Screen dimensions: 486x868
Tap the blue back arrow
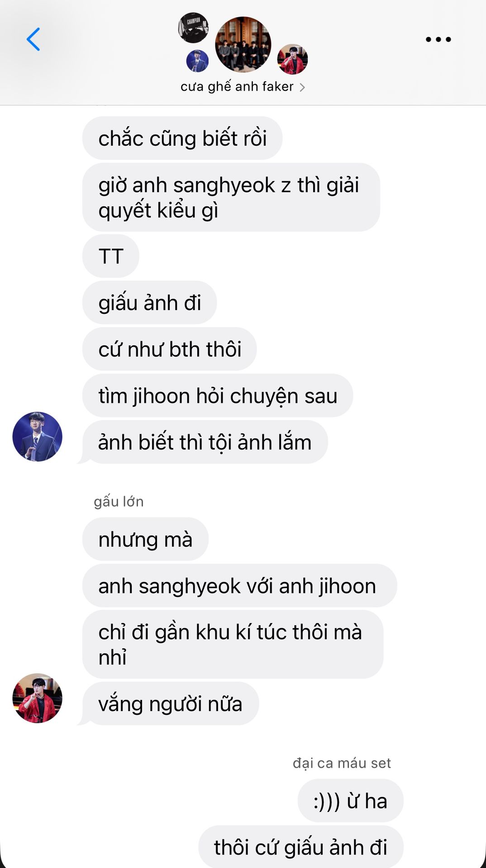[33, 39]
